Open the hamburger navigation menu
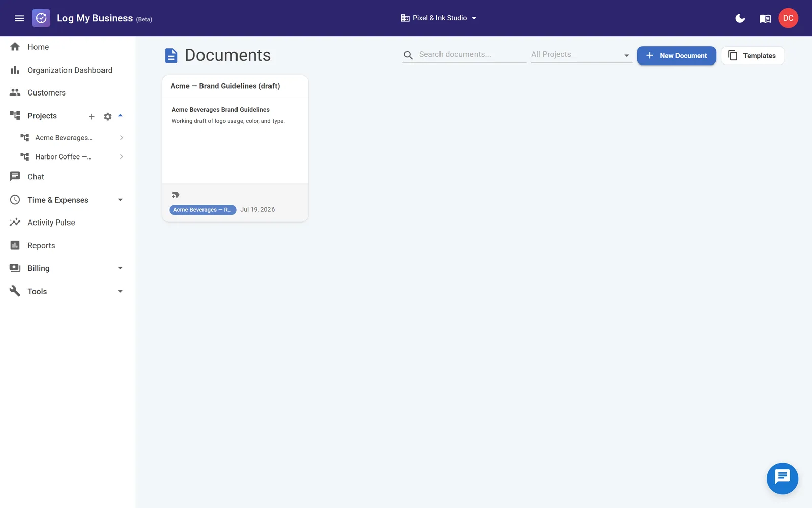812x508 pixels. coord(19,18)
